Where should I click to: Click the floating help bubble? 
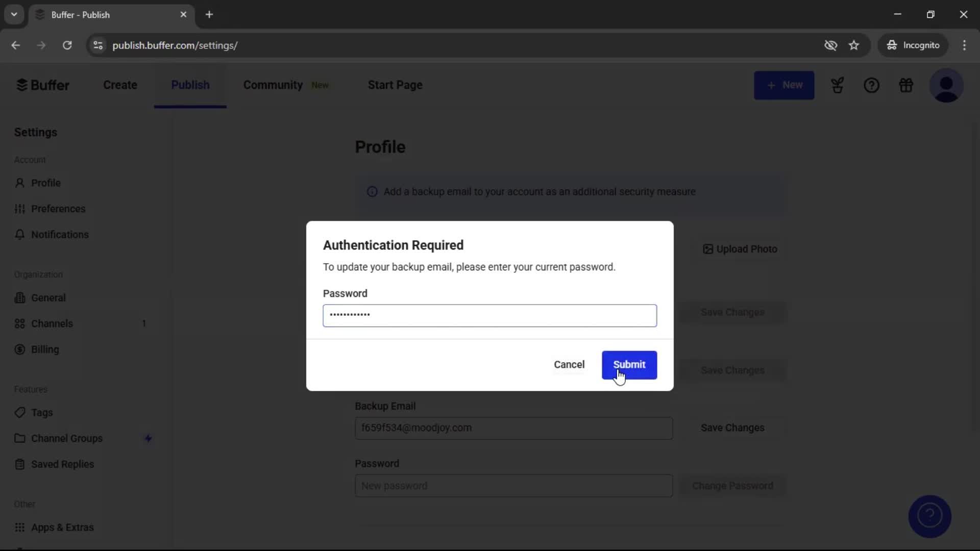pos(929,516)
